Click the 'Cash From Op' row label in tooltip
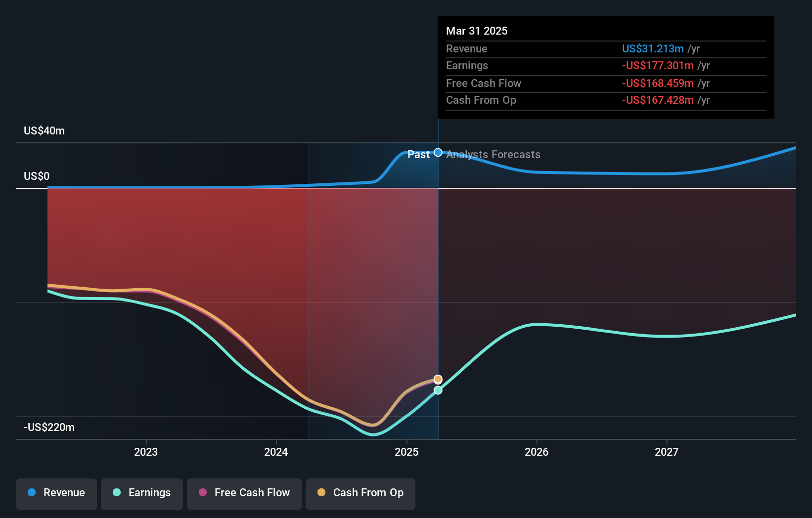Screen dimensions: 812x518 pyautogui.click(x=481, y=100)
